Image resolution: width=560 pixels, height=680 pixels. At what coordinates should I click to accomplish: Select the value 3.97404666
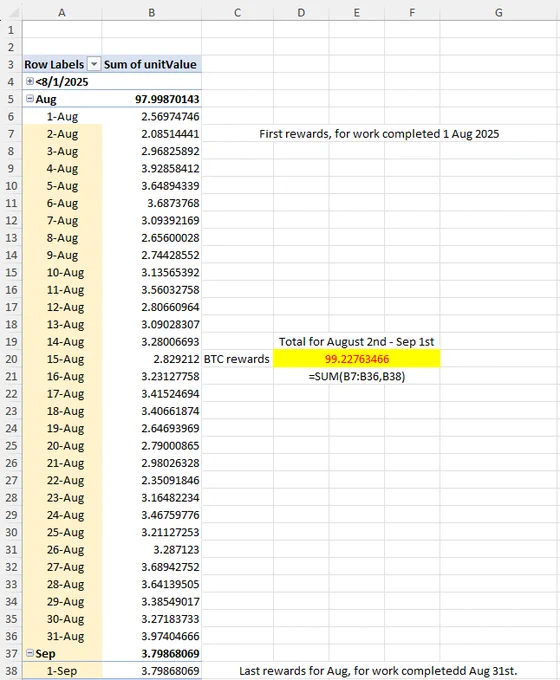tap(170, 636)
